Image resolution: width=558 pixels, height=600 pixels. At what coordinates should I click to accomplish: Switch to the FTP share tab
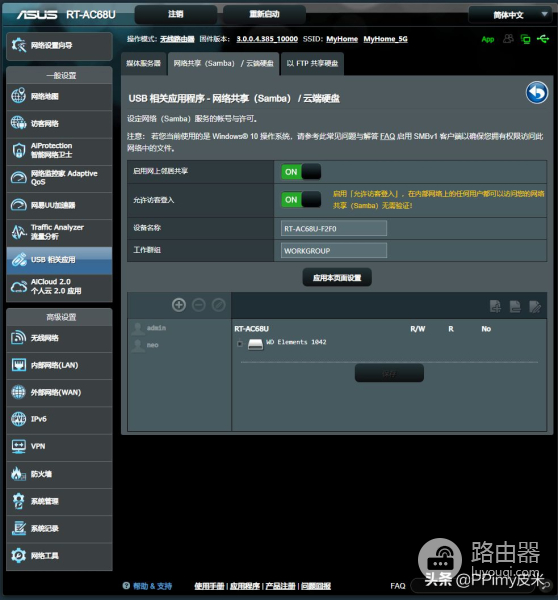tap(312, 64)
